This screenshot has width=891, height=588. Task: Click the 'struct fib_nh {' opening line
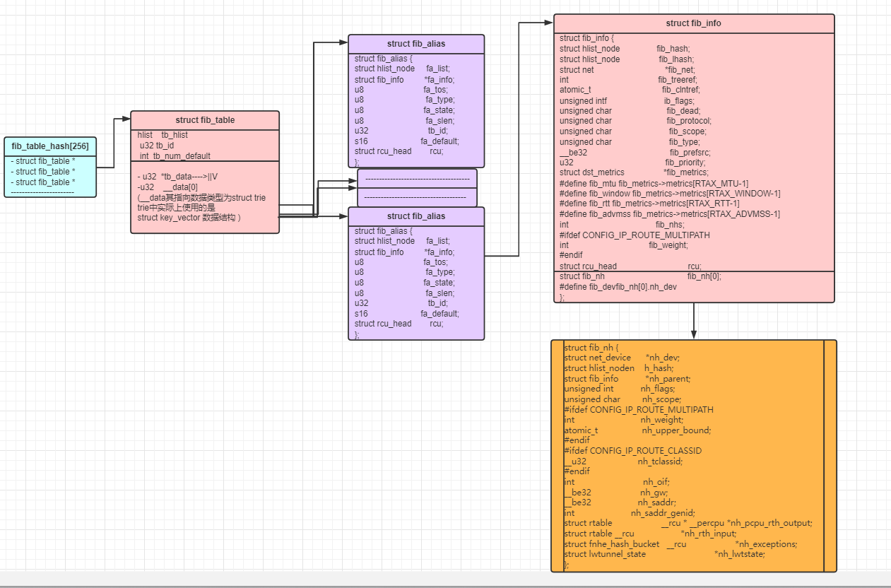(x=591, y=347)
